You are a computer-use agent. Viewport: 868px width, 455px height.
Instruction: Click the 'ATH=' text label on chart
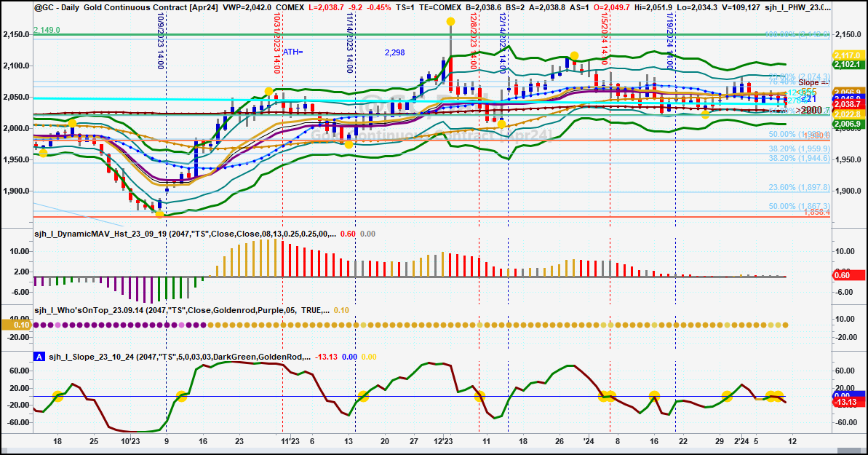pos(292,52)
